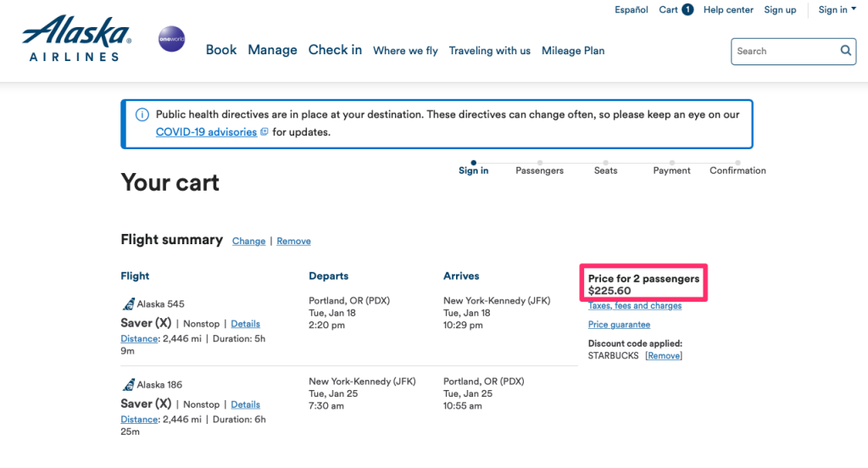868x468 pixels.
Task: Go to the Check in page
Action: [x=335, y=50]
